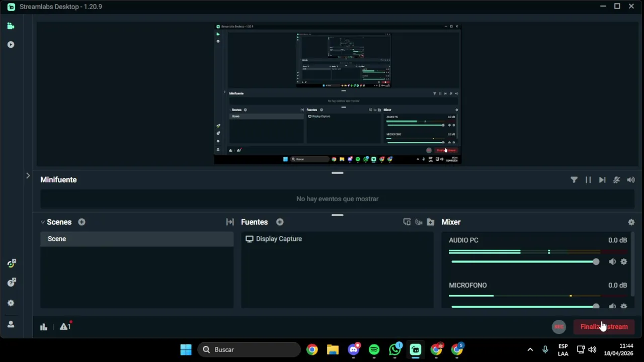Open WhatsApp from the taskbar
The width and height of the screenshot is (644, 362).
(395, 349)
